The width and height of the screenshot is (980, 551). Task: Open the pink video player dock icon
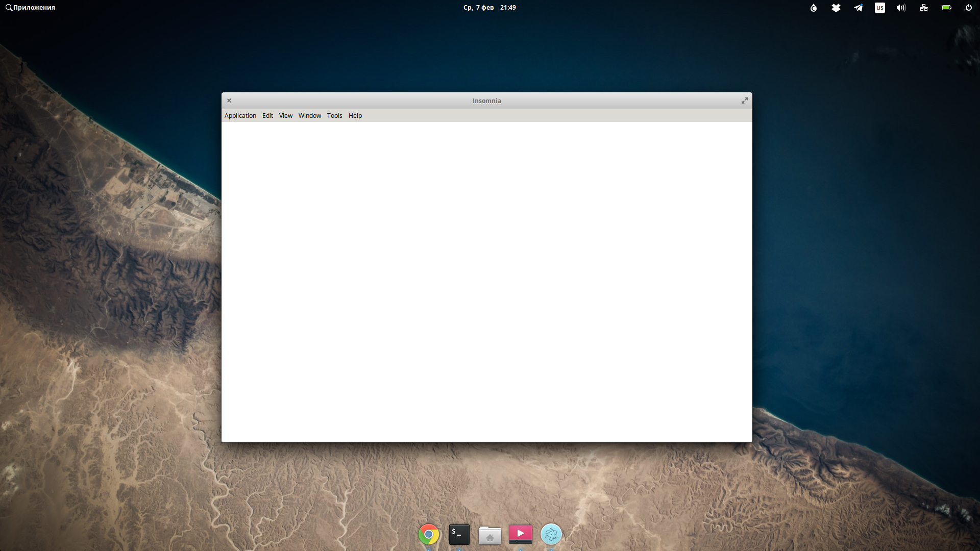pos(521,534)
